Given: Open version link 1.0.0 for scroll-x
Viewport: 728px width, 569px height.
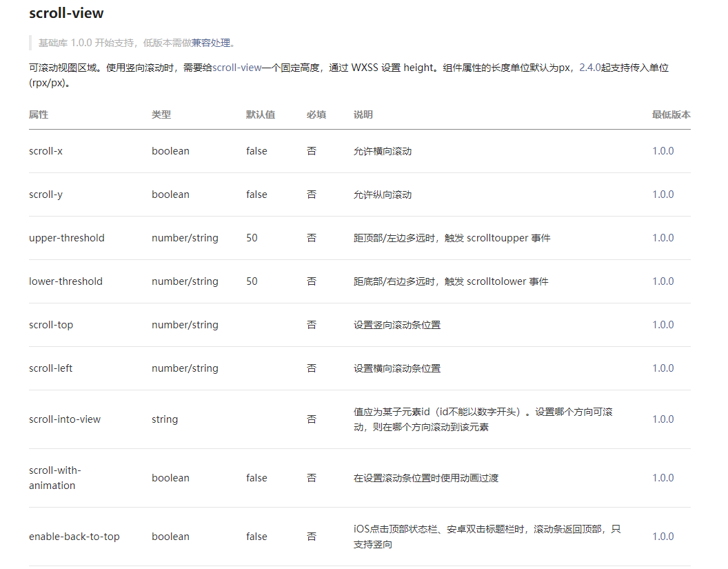Looking at the screenshot, I should (x=663, y=150).
